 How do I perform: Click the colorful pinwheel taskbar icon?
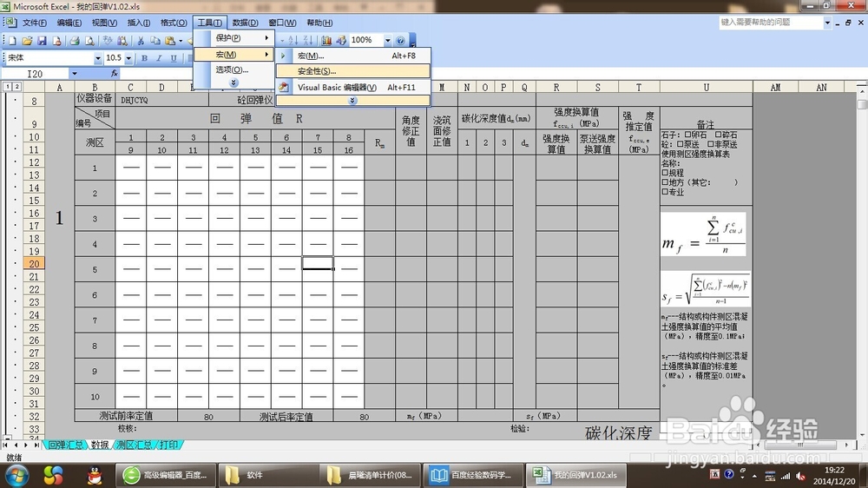pyautogui.click(x=54, y=475)
